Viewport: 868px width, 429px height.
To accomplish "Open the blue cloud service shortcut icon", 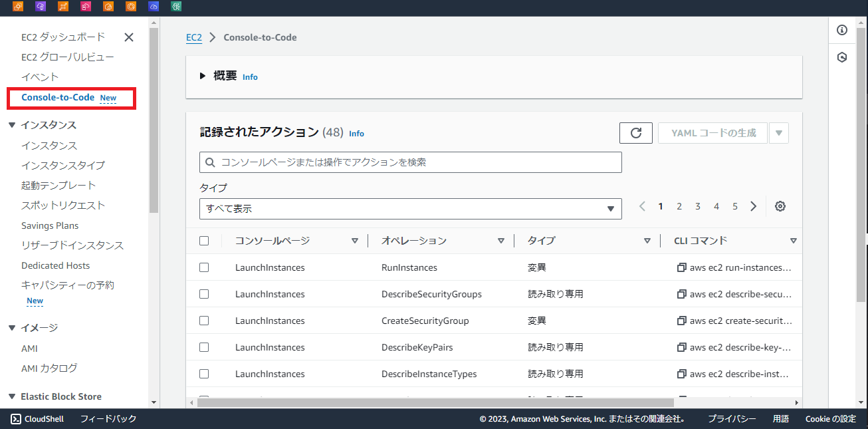I will point(154,7).
